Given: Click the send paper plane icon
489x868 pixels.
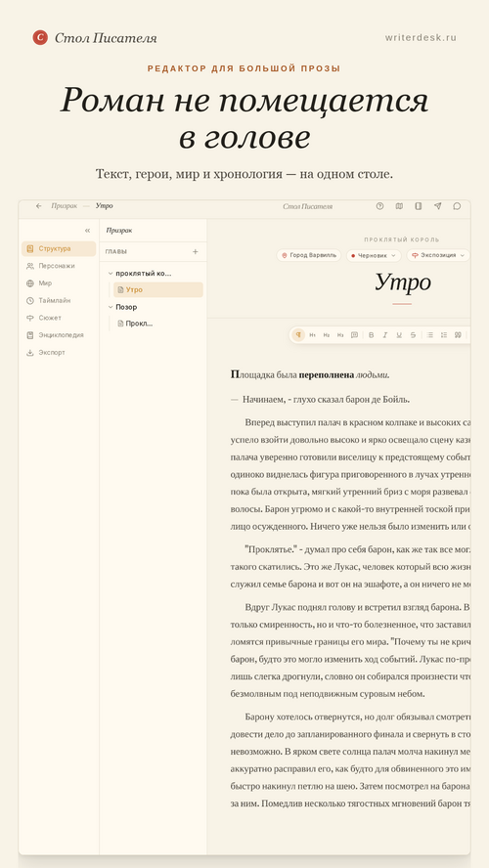Looking at the screenshot, I should 437,206.
